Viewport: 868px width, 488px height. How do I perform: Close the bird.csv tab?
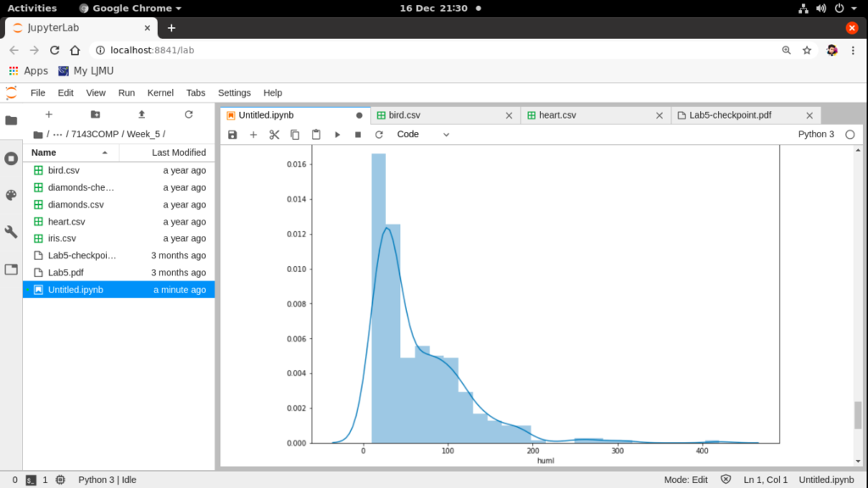[x=509, y=115]
